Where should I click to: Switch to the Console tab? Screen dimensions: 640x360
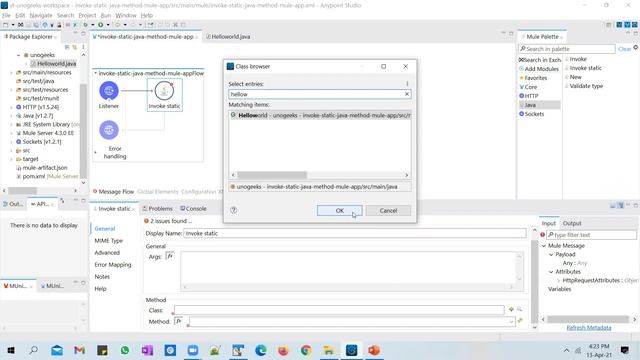tap(193, 209)
